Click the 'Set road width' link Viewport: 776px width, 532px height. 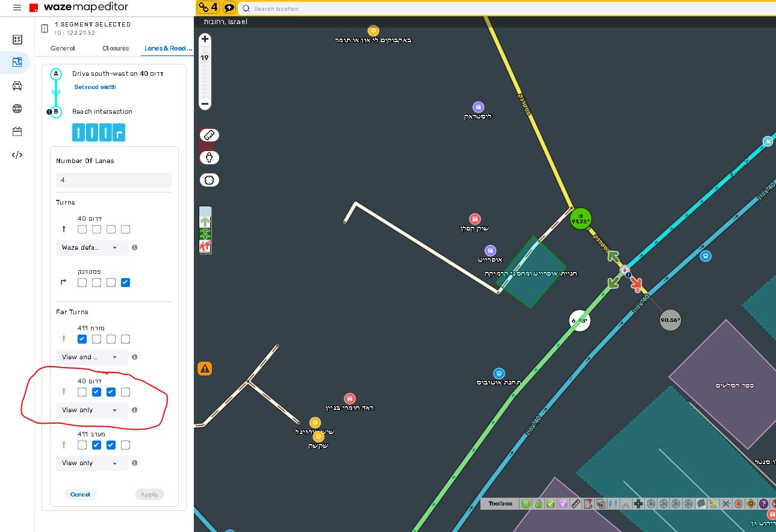[x=95, y=87]
